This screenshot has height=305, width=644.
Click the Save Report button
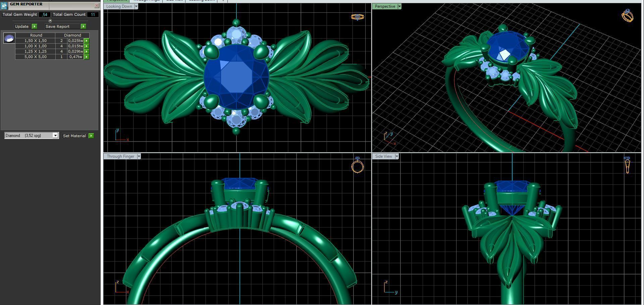click(x=62, y=27)
